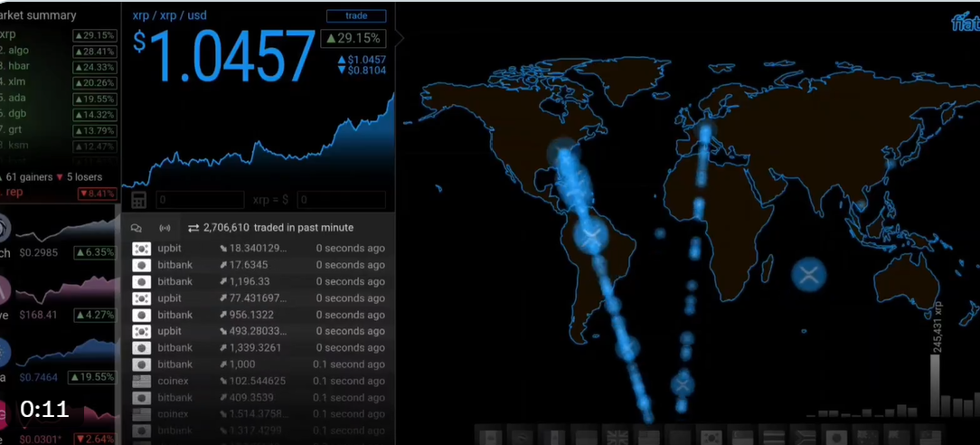Select the South Korea flag in bottom strip
Screen dimensions: 980x445
(710, 436)
